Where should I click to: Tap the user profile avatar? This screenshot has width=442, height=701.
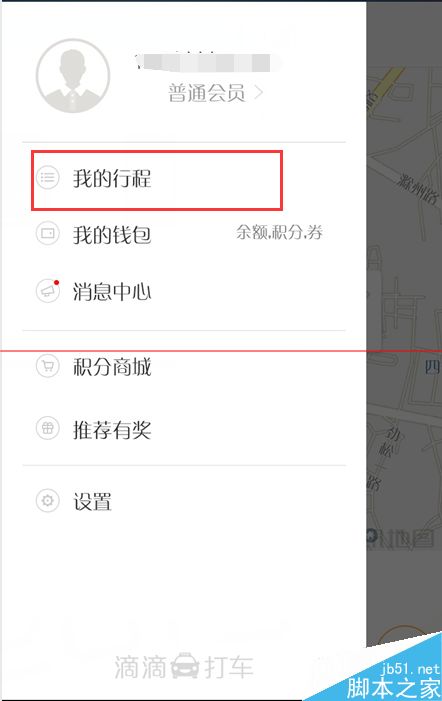point(73,76)
